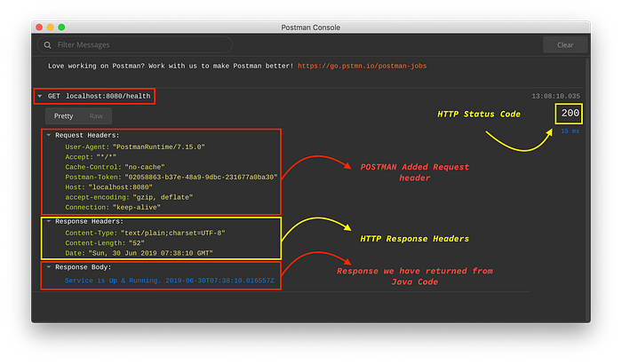Collapse the Response Body section
This screenshot has height=364, width=622.
pyautogui.click(x=49, y=267)
